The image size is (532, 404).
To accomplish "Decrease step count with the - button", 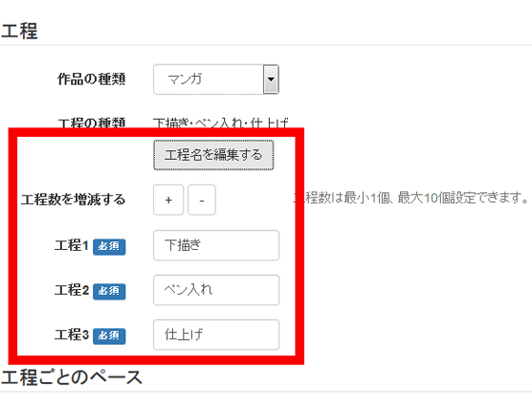I will (201, 200).
